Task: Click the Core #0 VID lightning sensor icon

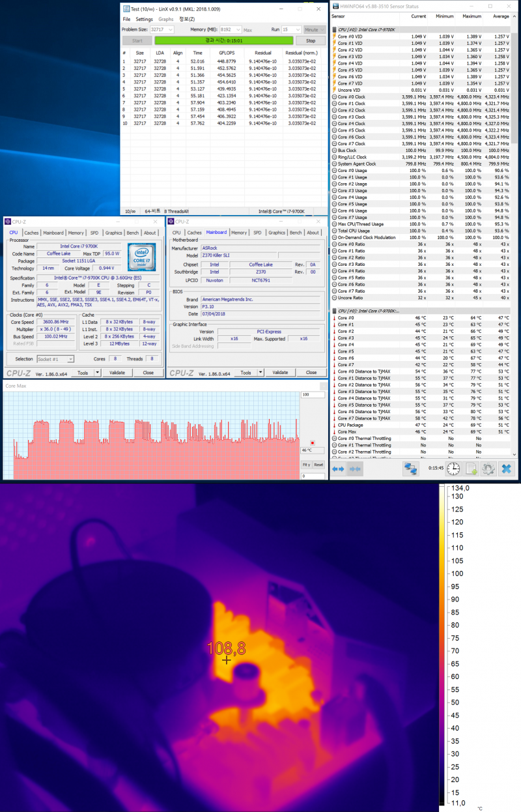Action: 334,36
